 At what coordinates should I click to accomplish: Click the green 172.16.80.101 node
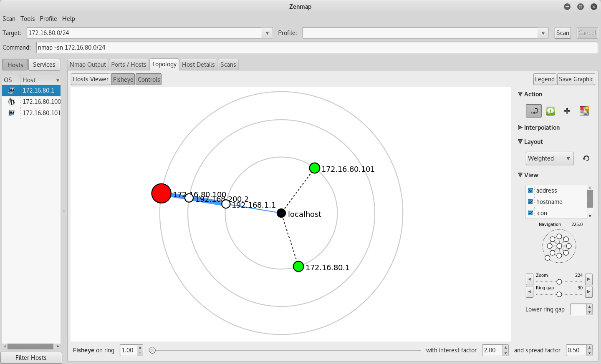(x=315, y=168)
